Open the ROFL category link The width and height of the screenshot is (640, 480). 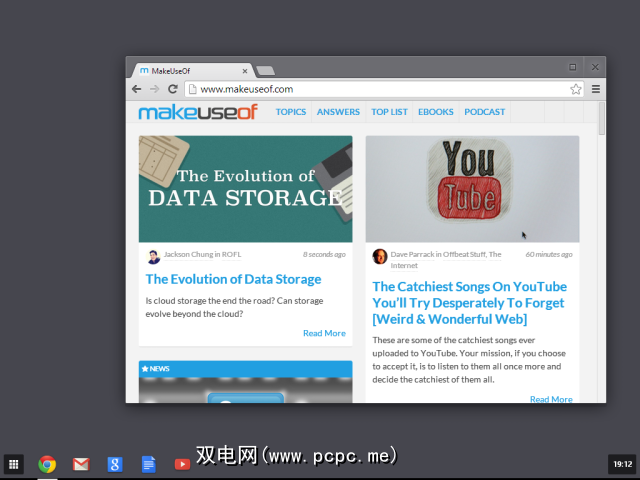(231, 254)
